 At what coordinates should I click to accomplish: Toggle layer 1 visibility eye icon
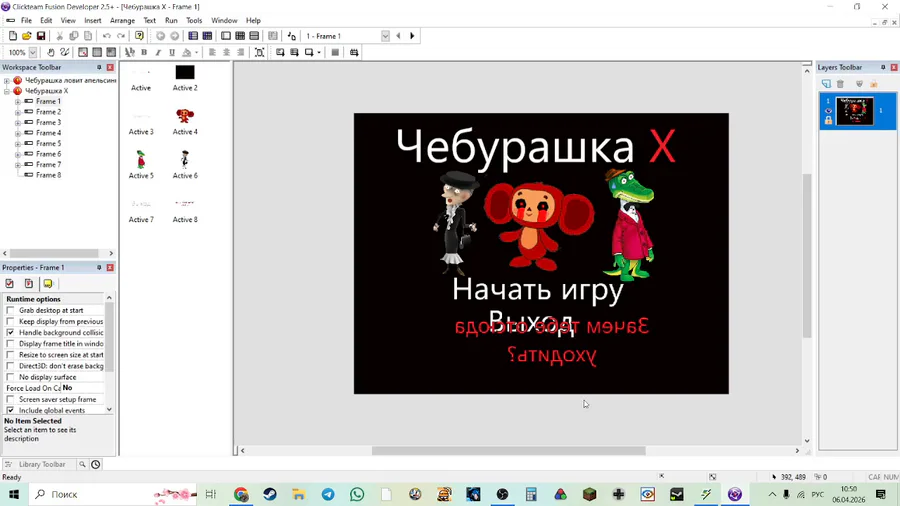pyautogui.click(x=828, y=111)
